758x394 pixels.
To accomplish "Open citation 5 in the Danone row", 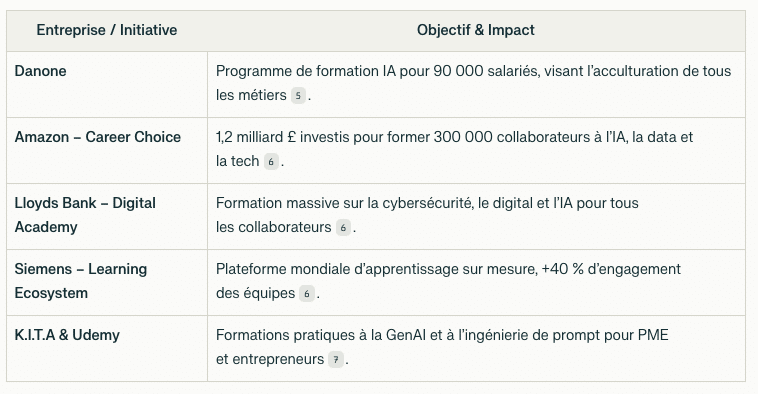I will [x=298, y=95].
